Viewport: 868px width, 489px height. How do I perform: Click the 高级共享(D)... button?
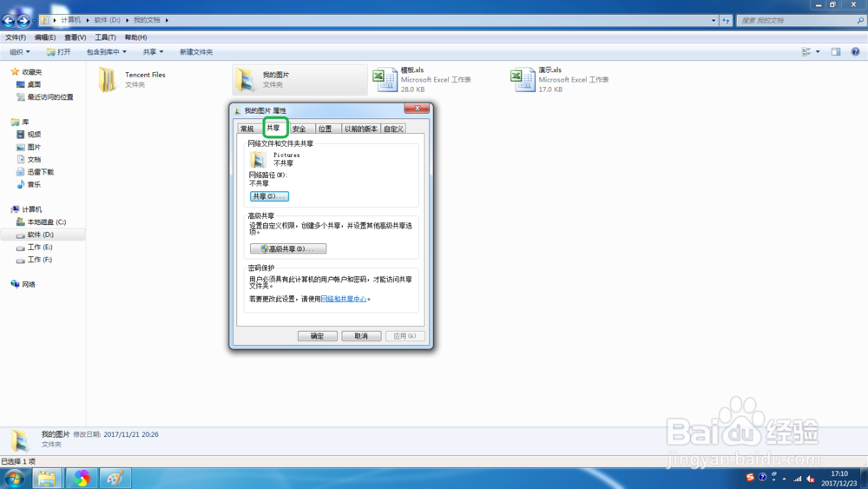coord(288,248)
